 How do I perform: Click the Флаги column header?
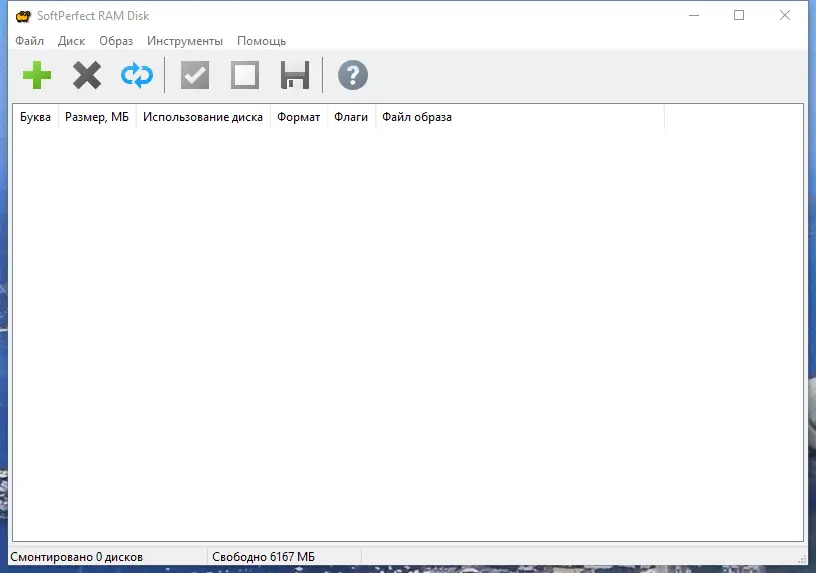(x=351, y=117)
